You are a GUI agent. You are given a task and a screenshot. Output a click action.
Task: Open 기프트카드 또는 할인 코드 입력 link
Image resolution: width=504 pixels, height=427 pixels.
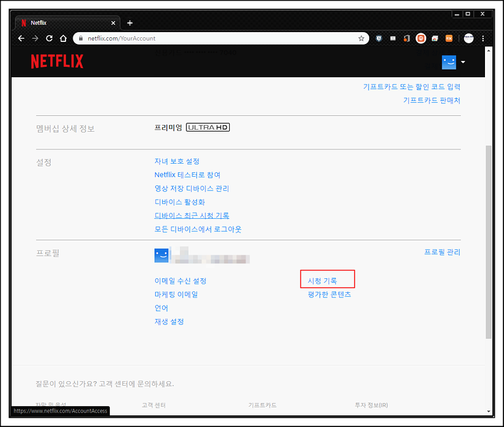pos(412,87)
